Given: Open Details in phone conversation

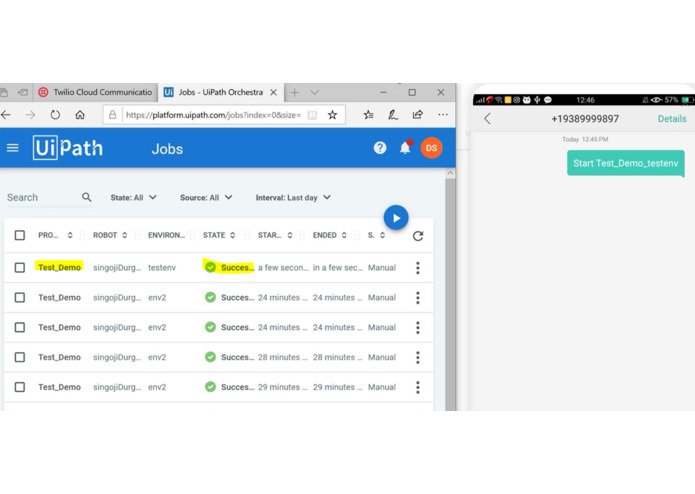Looking at the screenshot, I should pyautogui.click(x=672, y=119).
